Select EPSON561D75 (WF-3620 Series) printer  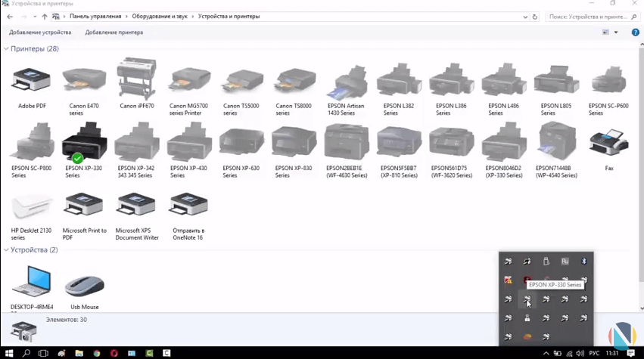coord(451,151)
